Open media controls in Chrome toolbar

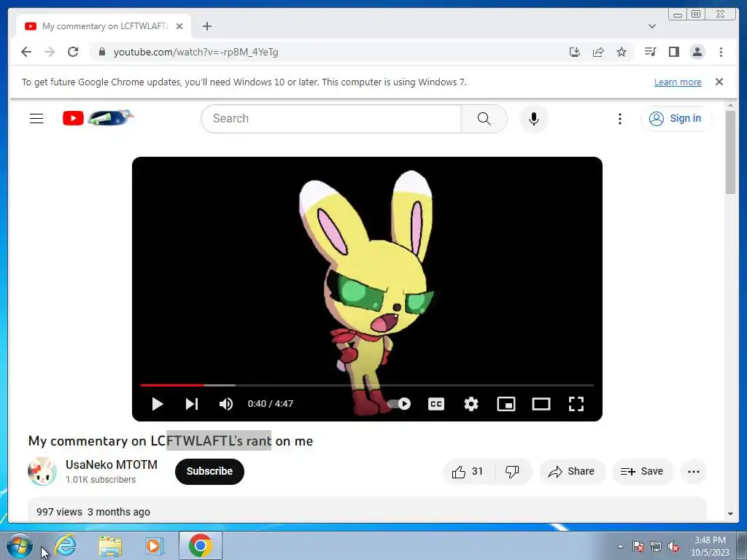650,52
